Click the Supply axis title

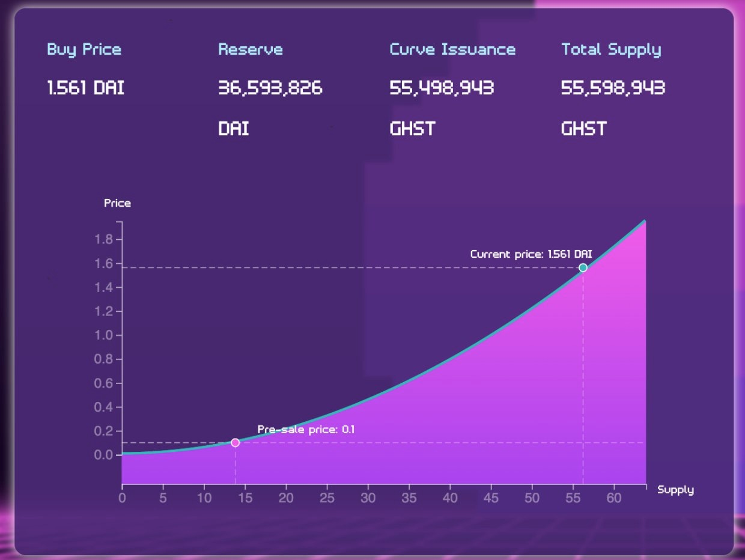click(675, 490)
